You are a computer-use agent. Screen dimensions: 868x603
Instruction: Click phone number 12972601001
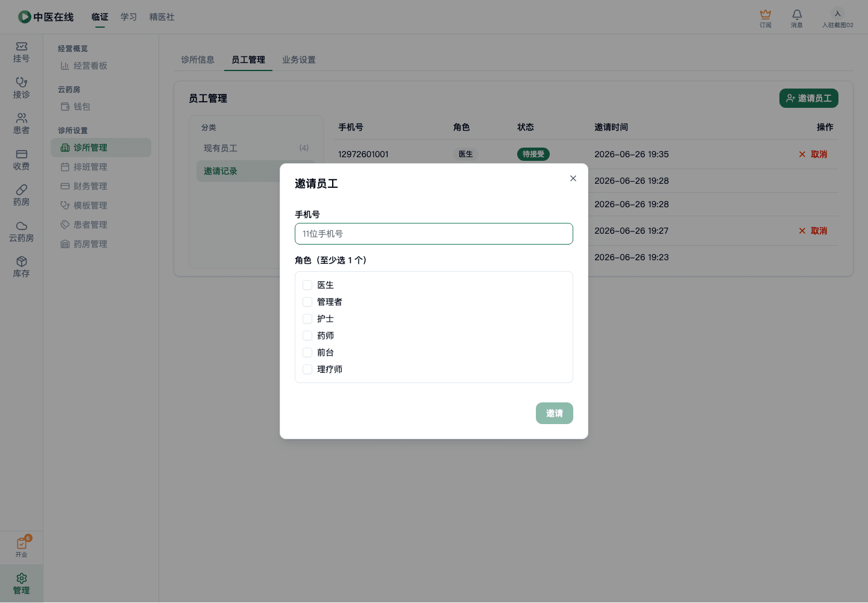[x=363, y=154]
